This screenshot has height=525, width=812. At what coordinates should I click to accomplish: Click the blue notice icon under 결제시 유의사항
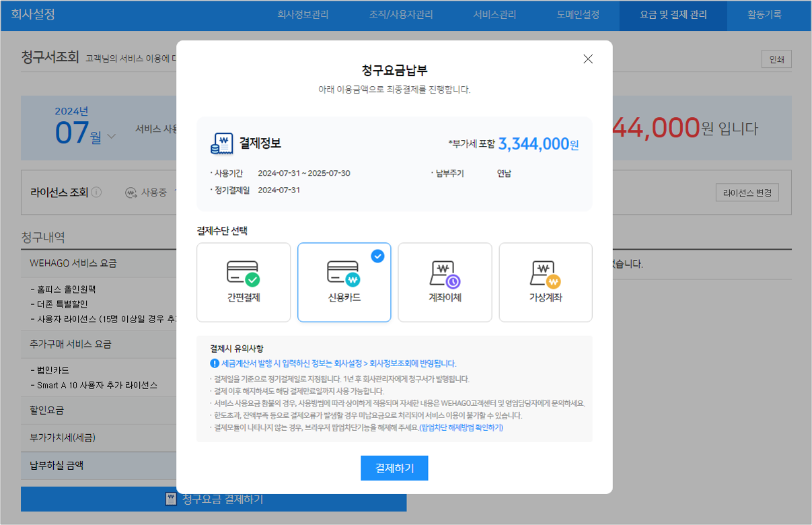click(215, 363)
